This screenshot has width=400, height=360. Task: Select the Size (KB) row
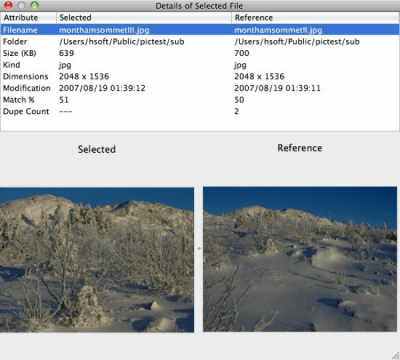(x=200, y=53)
